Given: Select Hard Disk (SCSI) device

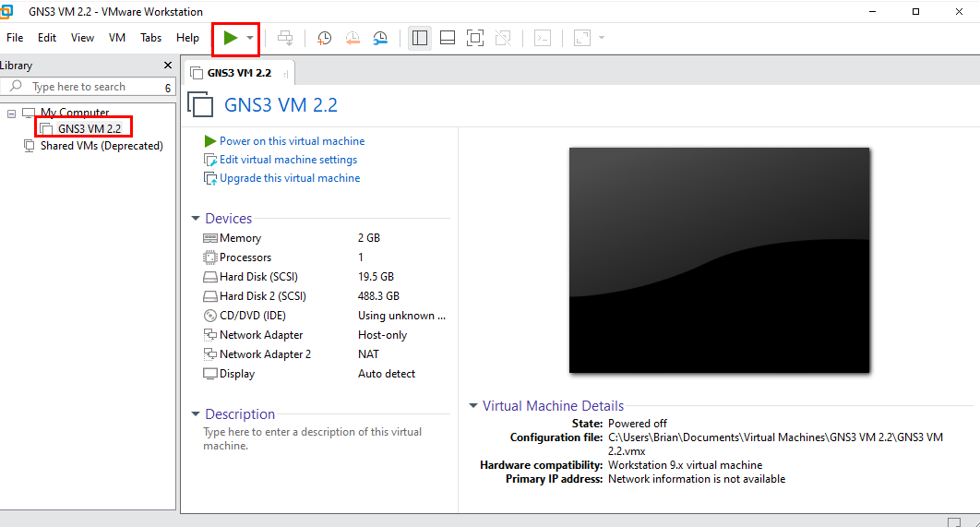Looking at the screenshot, I should pos(325,277).
